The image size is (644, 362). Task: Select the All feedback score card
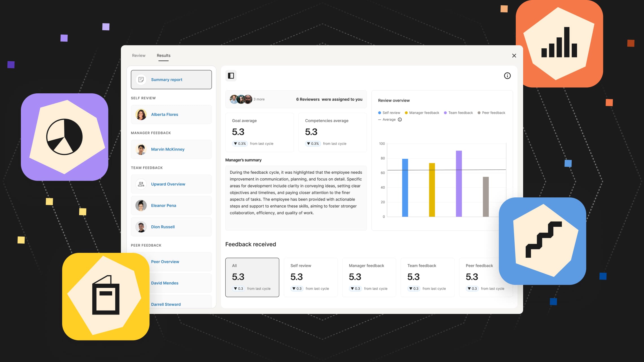[x=252, y=277]
